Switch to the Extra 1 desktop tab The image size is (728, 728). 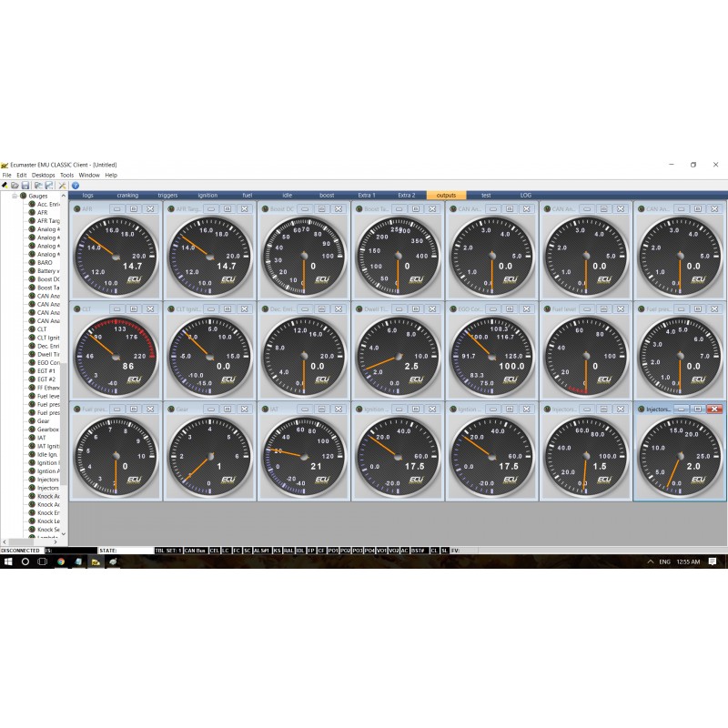(x=367, y=196)
